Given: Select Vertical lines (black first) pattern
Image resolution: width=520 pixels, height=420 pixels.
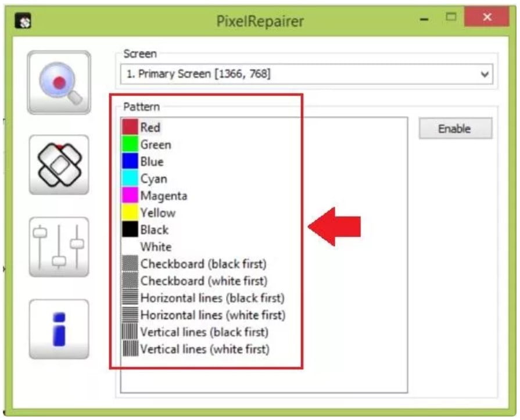Looking at the screenshot, I should [x=195, y=332].
